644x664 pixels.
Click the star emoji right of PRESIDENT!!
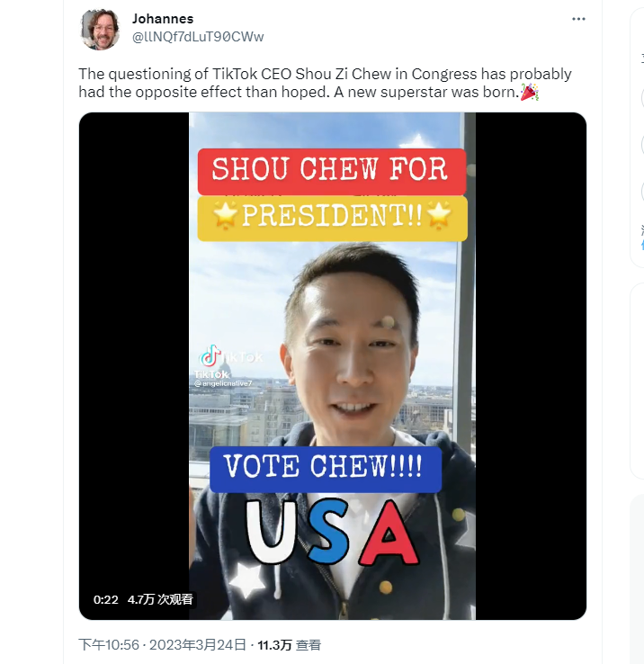coord(440,217)
